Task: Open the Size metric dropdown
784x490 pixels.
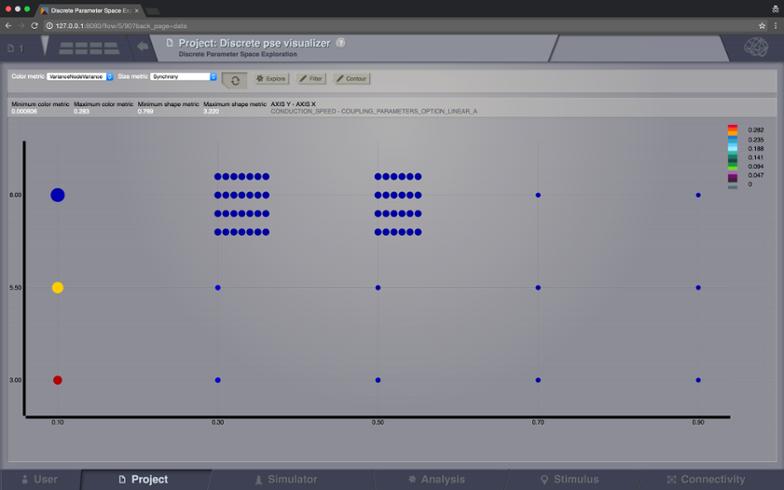Action: [x=183, y=76]
